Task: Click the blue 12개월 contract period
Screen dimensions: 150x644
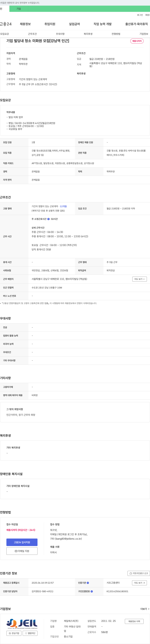Action: [63, 207]
